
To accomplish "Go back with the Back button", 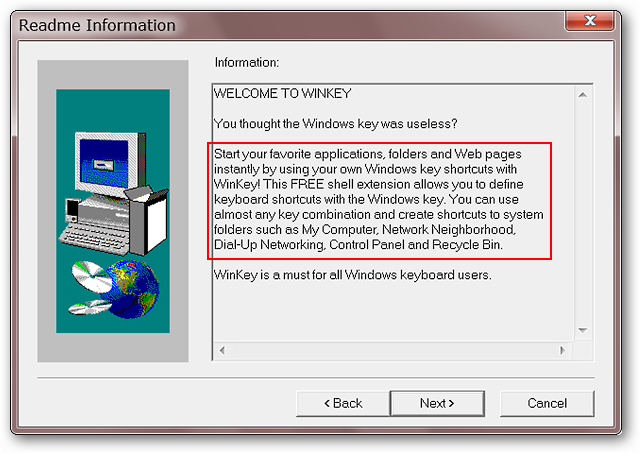I will (x=343, y=403).
